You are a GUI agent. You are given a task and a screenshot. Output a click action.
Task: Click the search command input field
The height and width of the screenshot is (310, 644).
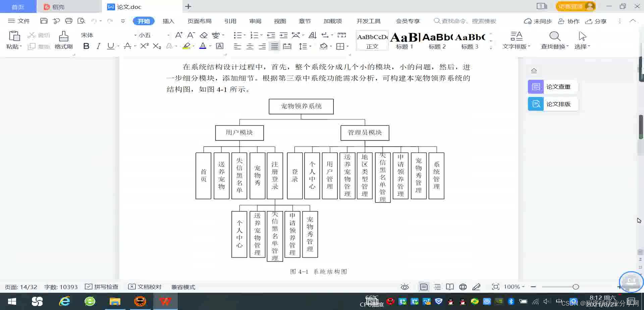pyautogui.click(x=465, y=21)
